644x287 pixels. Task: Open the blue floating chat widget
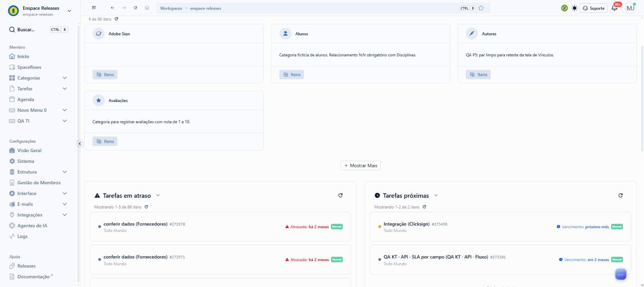[x=621, y=274]
